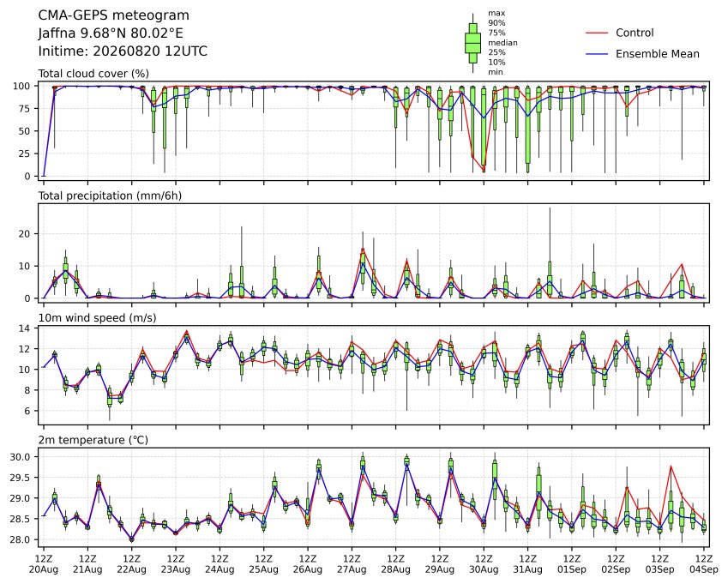This screenshot has width=728, height=584.
Task: Click the 12Z 04Sep time axis label
Action: (704, 564)
